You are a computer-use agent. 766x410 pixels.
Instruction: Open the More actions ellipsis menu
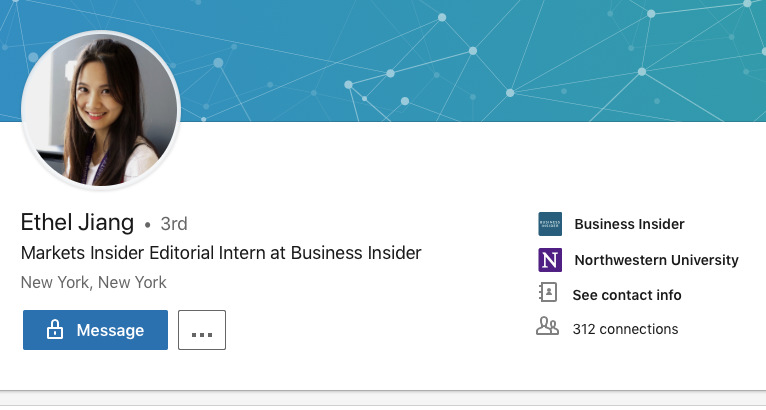click(202, 330)
